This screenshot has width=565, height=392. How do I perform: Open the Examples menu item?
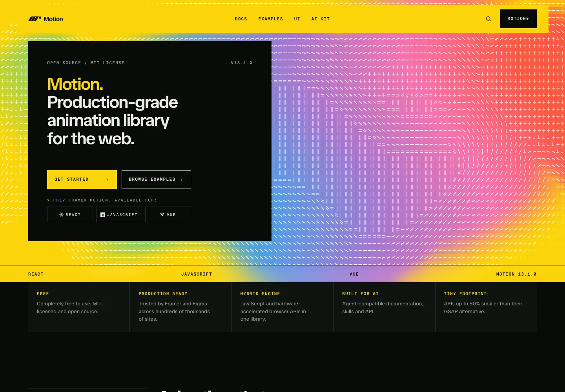click(271, 19)
